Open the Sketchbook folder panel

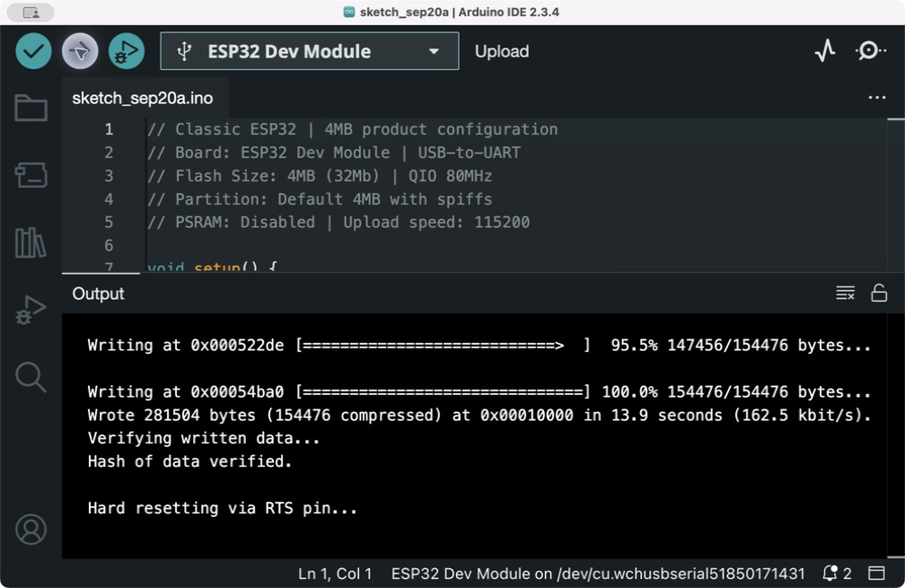[x=31, y=108]
